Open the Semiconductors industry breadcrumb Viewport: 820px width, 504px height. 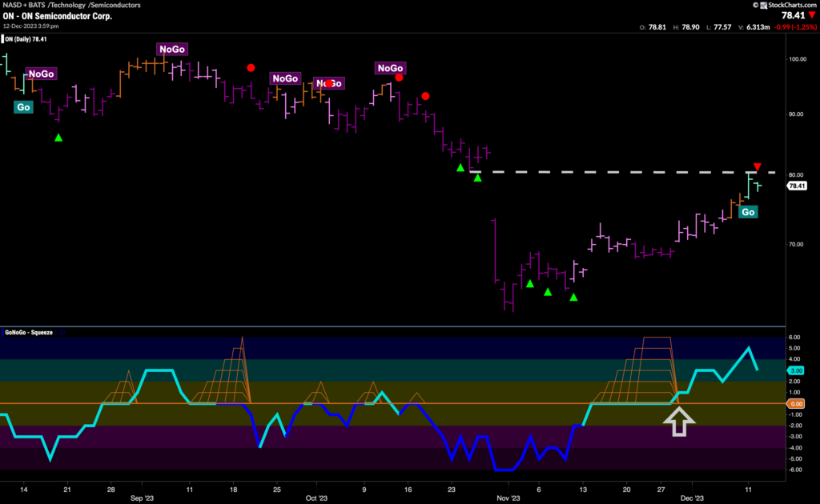(x=117, y=6)
